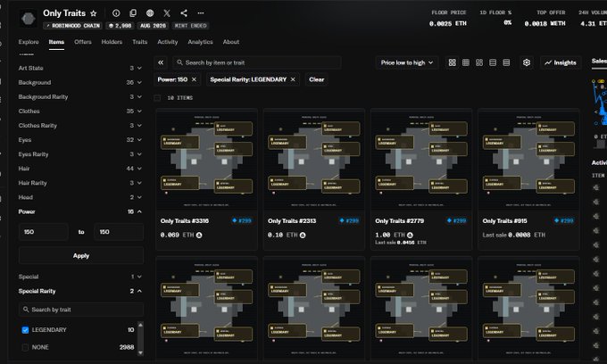Screen dimensions: 607x364
Task: Open the Explore tab
Action: [x=29, y=42]
